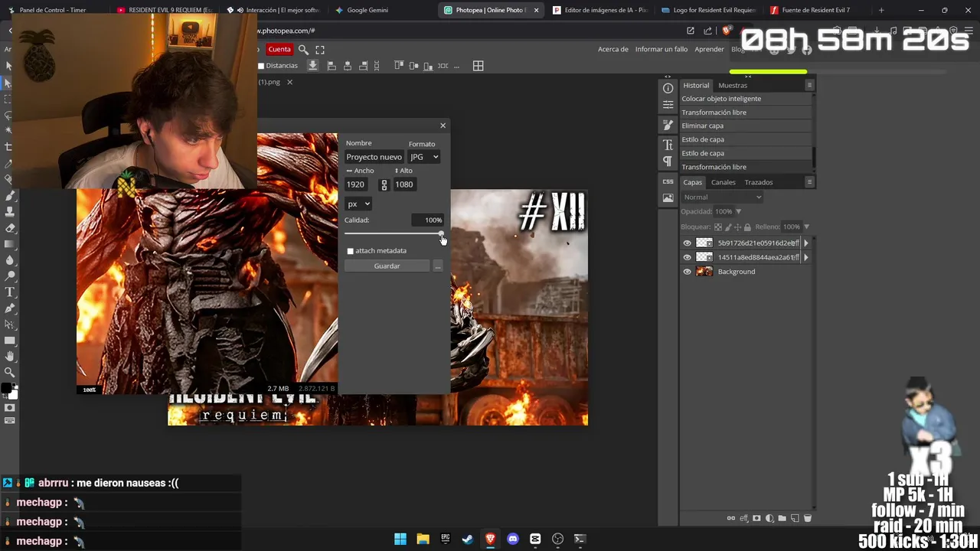Open the Info panel icon
This screenshot has width=980, height=551.
click(x=668, y=89)
